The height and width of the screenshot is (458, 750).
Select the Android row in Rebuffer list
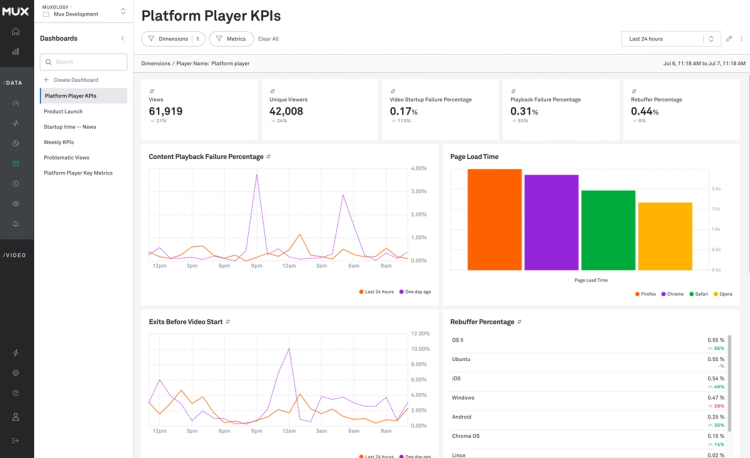point(588,420)
